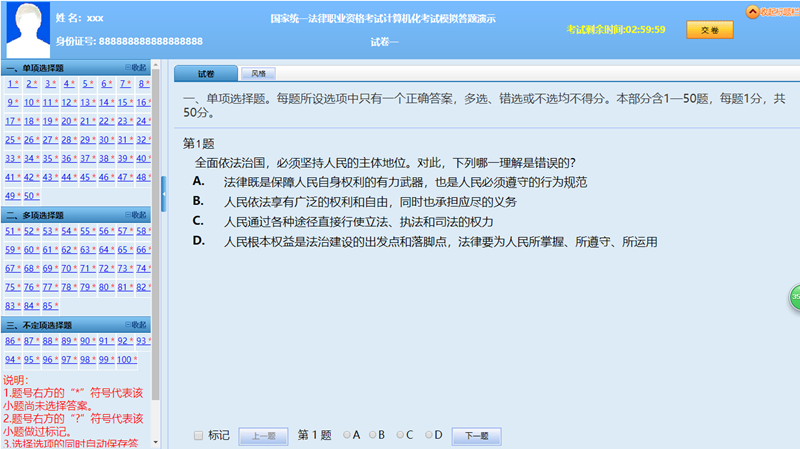Viewport: 800px width, 449px height.
Task: Switch to the 试卷 tab
Action: (x=205, y=74)
